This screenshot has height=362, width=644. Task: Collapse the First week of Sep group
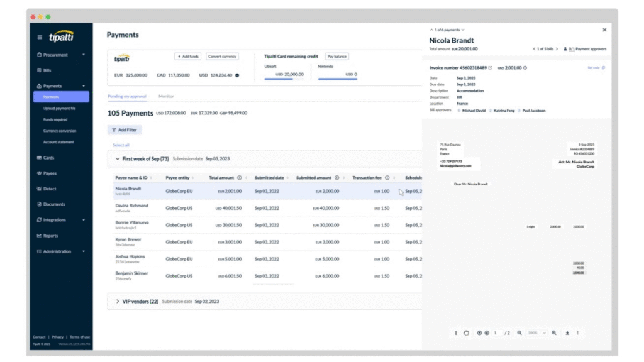[x=117, y=159]
